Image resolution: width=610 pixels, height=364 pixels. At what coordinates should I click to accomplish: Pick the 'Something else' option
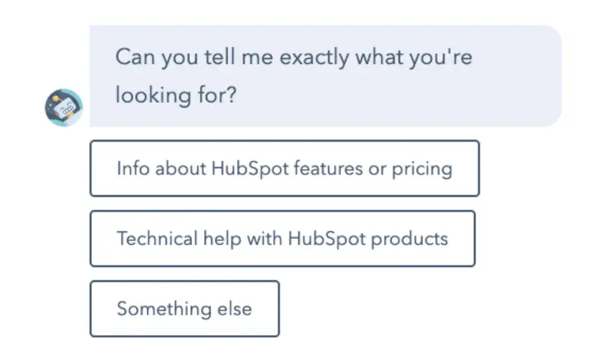coord(184,309)
